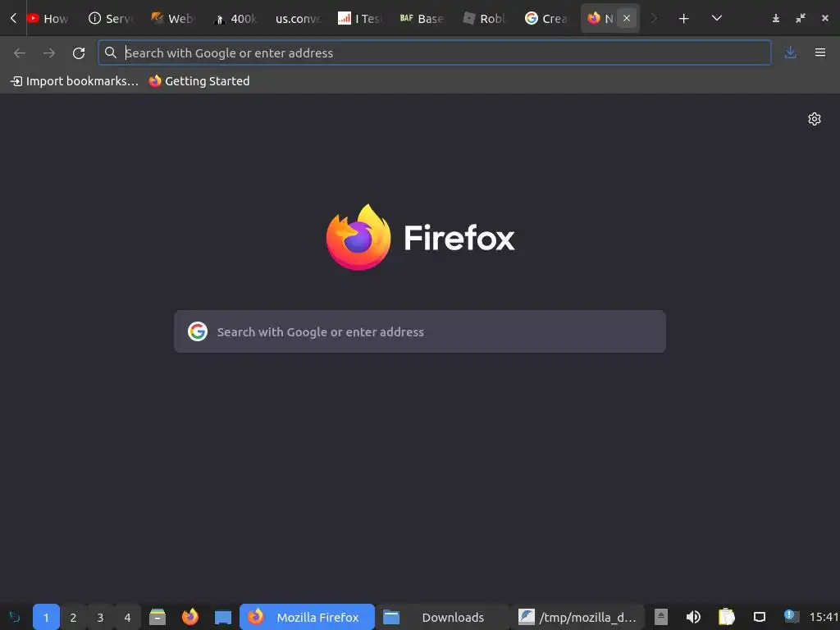
Task: Minimize the Firefox window to tray
Action: (776, 19)
